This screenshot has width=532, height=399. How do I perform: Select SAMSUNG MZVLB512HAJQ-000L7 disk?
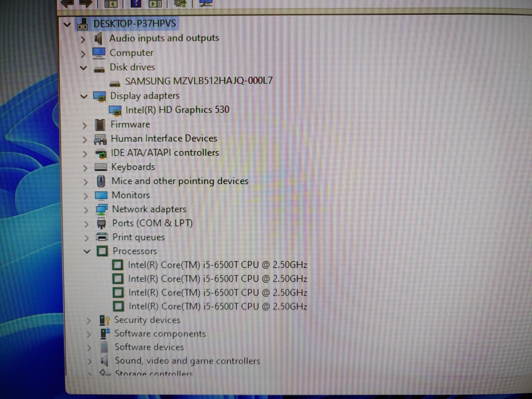point(199,81)
